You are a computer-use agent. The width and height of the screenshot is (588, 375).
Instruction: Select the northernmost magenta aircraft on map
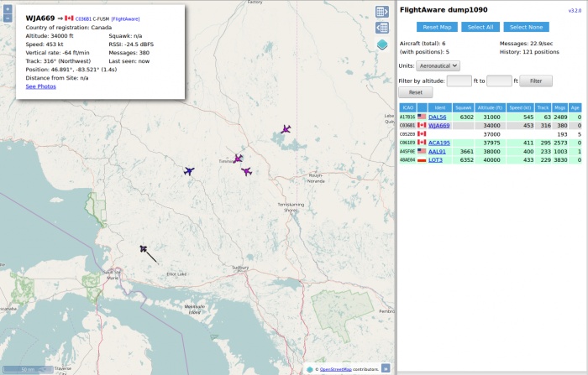(x=286, y=130)
